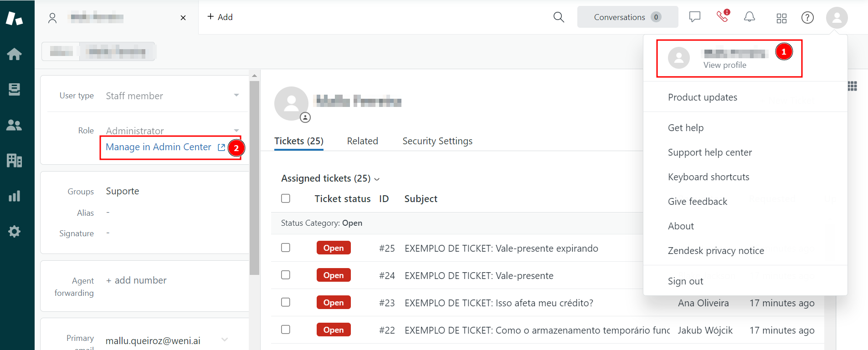Open the Zendesk products grid icon

(781, 18)
